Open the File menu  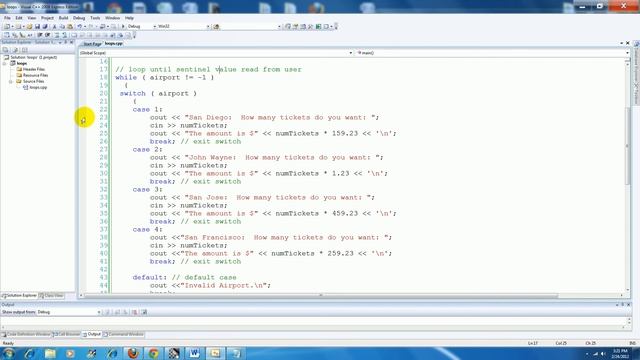(7, 18)
